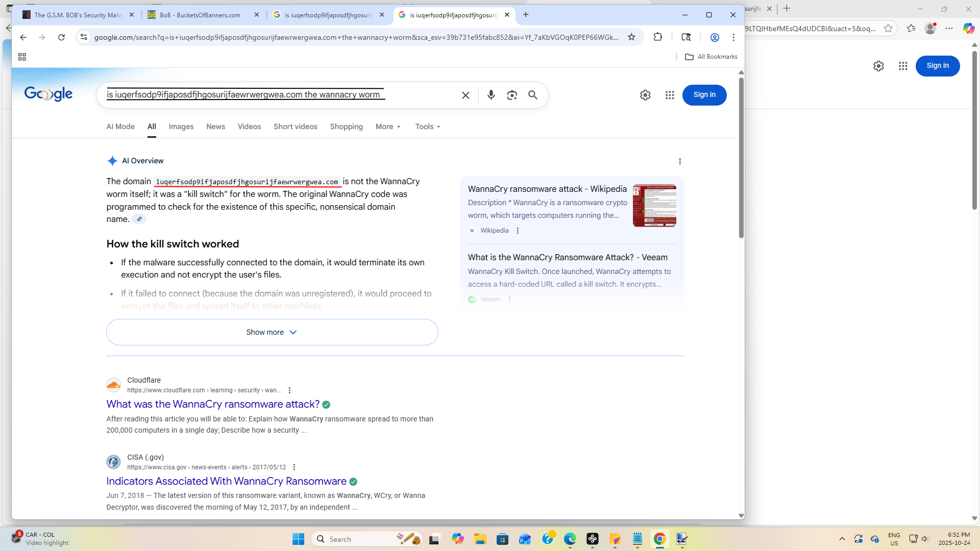The width and height of the screenshot is (980, 551).
Task: Reload the Google search page in Chrome
Action: (x=61, y=37)
